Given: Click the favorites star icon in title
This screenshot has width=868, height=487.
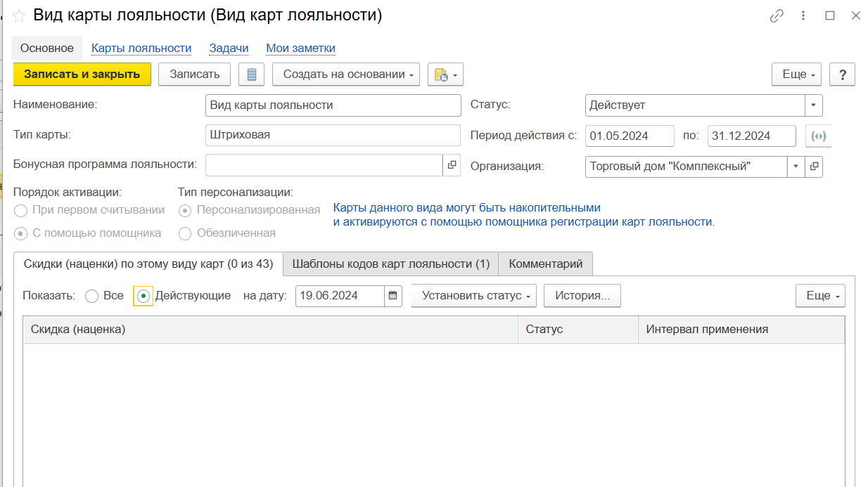Looking at the screenshot, I should coord(19,16).
